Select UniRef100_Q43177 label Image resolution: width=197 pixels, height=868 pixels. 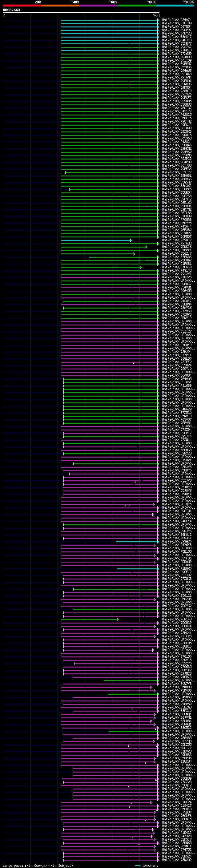176,111
